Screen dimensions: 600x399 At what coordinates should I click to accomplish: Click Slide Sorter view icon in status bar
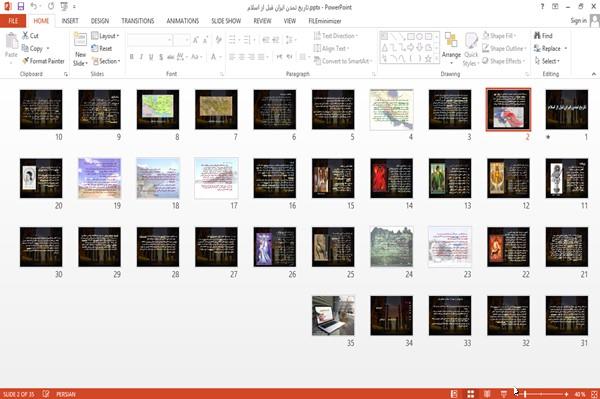pos(471,394)
